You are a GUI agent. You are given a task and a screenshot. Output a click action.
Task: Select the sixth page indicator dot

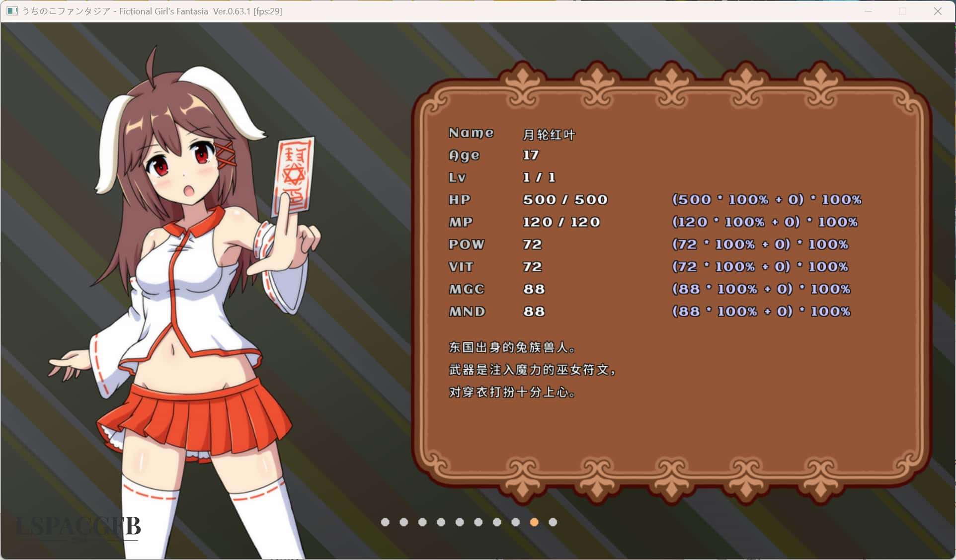coord(478,522)
